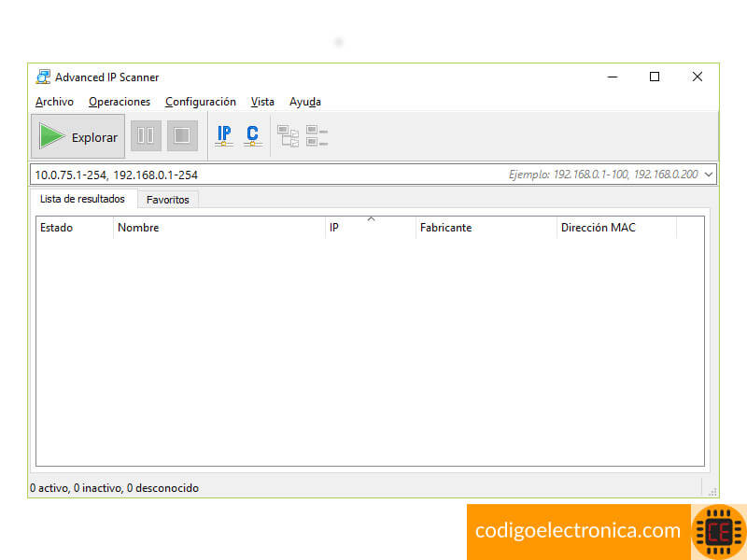This screenshot has width=747, height=560.
Task: Open the Archivo menu
Action: [54, 102]
